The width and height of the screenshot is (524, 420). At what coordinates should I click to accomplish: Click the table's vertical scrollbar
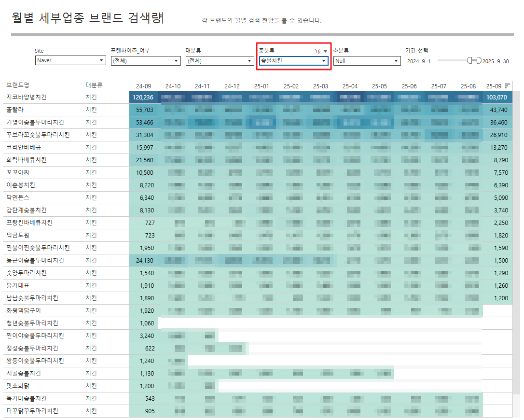click(x=516, y=241)
